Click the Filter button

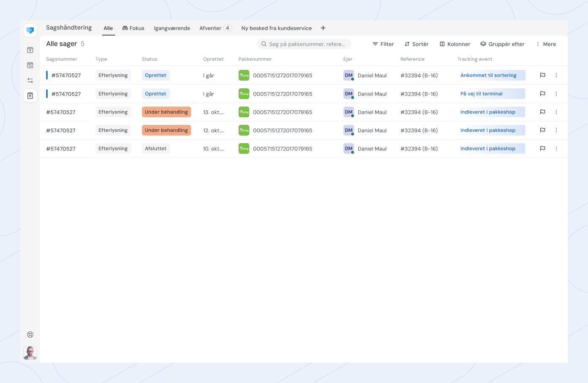pyautogui.click(x=383, y=44)
